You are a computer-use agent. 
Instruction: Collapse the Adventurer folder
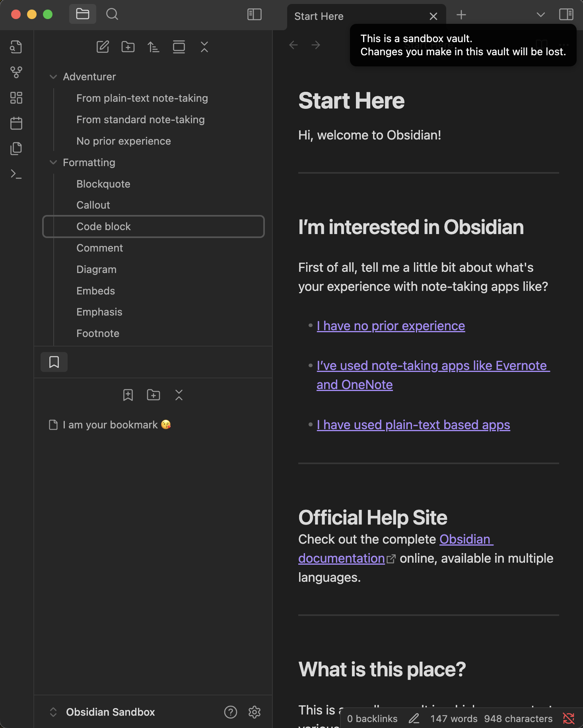pos(53,77)
